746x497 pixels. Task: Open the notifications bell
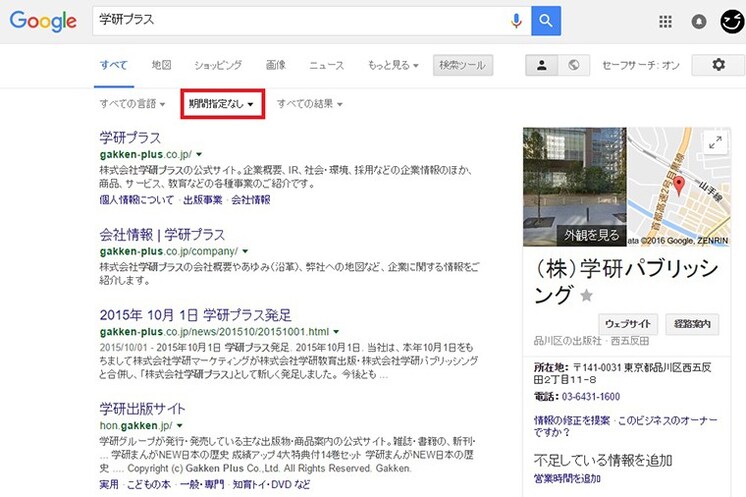coord(698,21)
